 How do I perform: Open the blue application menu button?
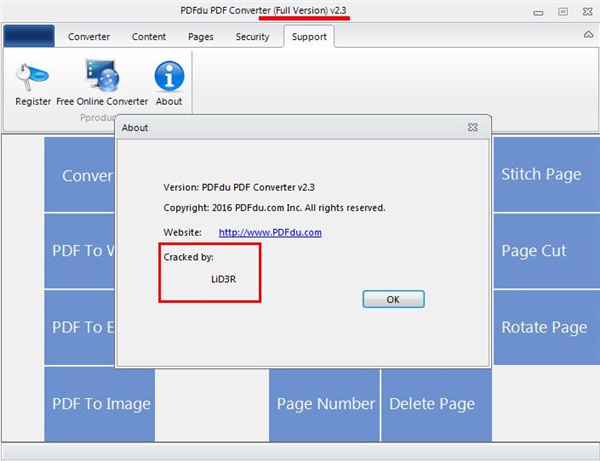(x=29, y=36)
